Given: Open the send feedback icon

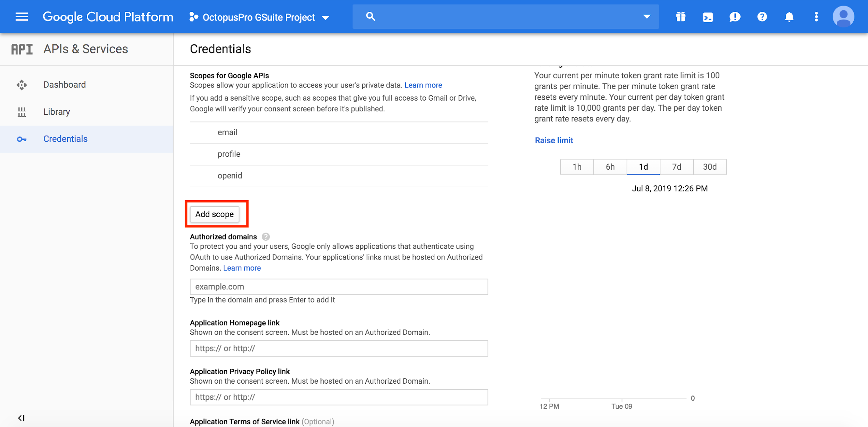Looking at the screenshot, I should tap(735, 17).
